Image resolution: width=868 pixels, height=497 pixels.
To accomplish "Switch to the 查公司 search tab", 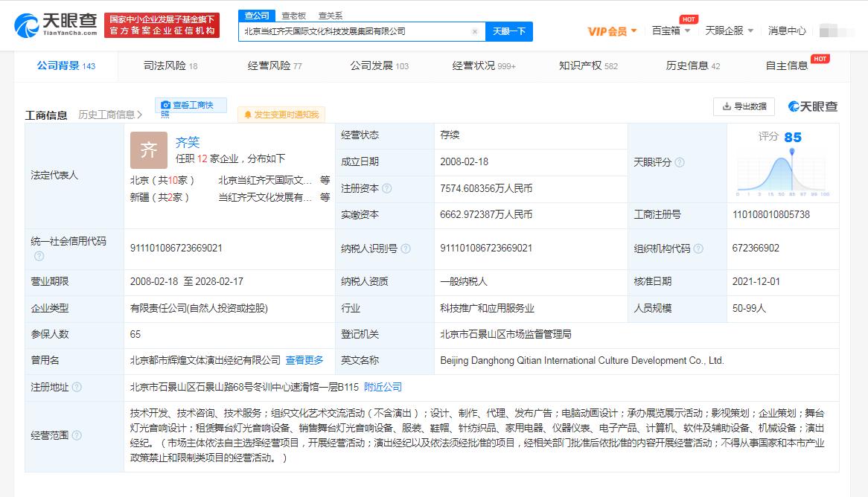I will coord(257,16).
